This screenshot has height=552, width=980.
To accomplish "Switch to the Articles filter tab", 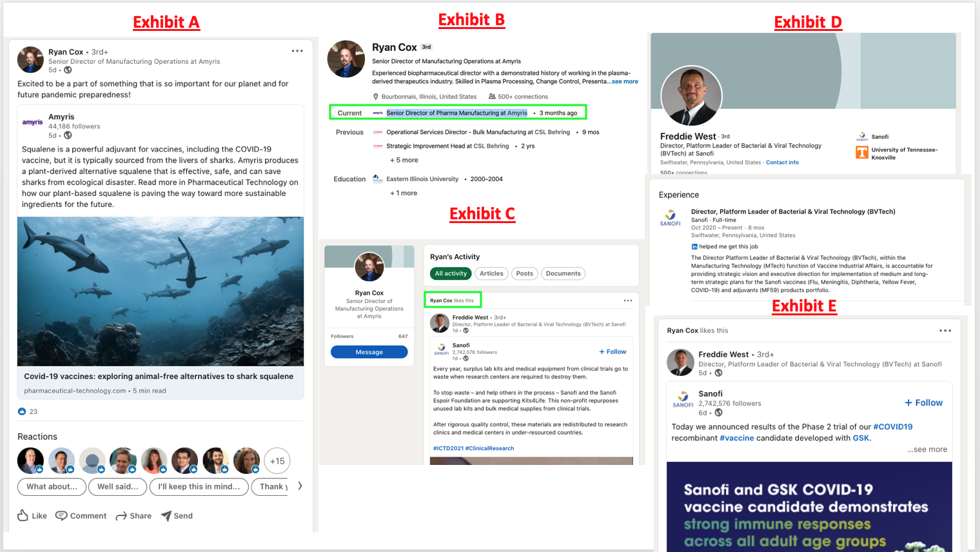I will click(491, 273).
